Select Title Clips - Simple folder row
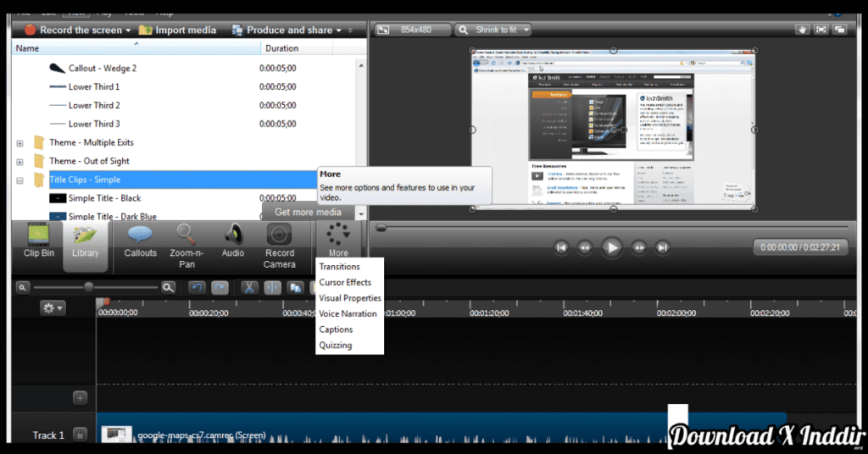Image resolution: width=868 pixels, height=454 pixels. coord(183,180)
